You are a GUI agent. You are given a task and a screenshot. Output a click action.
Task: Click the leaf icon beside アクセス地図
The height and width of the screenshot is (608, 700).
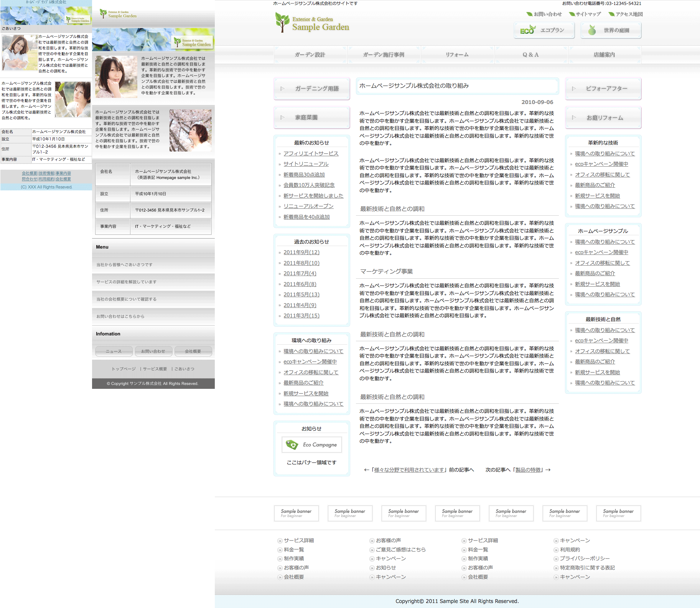612,14
